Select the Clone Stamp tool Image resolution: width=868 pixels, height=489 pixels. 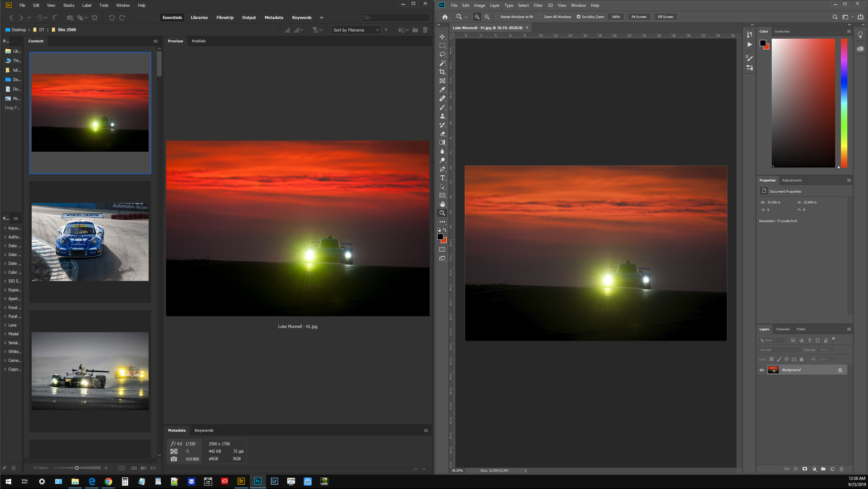(442, 116)
